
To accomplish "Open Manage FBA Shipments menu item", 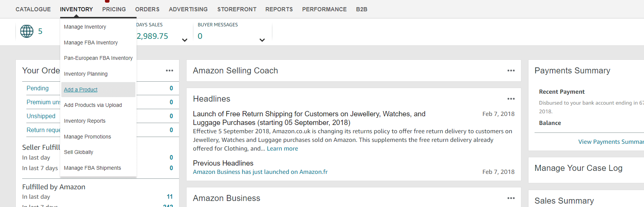I will pyautogui.click(x=93, y=168).
